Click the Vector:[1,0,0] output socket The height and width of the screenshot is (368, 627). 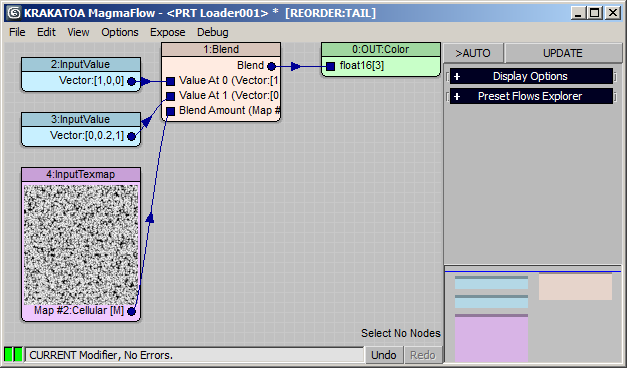click(131, 81)
